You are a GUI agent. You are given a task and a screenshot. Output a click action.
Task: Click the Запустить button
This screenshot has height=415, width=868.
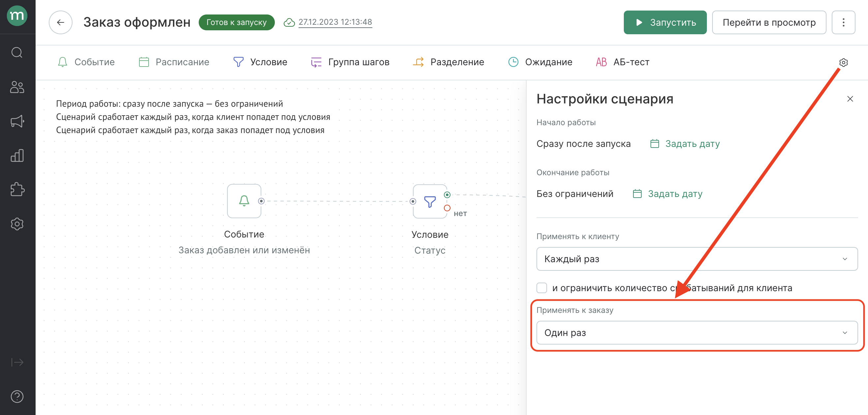click(x=665, y=22)
